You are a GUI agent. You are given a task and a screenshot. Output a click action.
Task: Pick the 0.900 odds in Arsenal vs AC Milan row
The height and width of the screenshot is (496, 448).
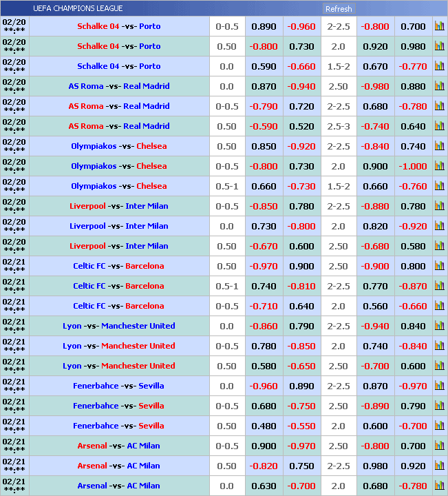(x=264, y=446)
